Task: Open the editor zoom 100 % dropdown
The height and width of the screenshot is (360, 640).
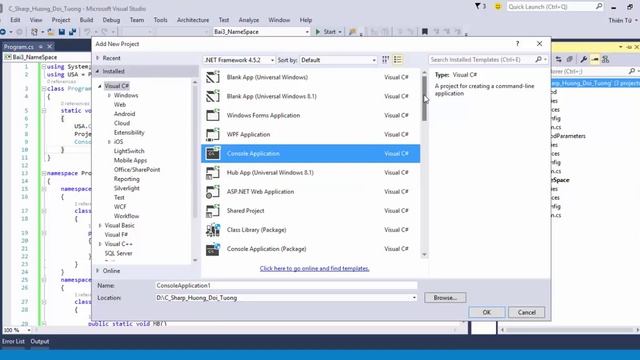Action: [29, 330]
